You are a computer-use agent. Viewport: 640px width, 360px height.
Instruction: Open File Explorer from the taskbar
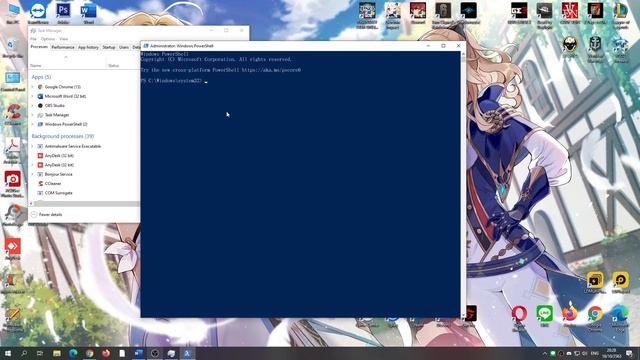[57, 353]
